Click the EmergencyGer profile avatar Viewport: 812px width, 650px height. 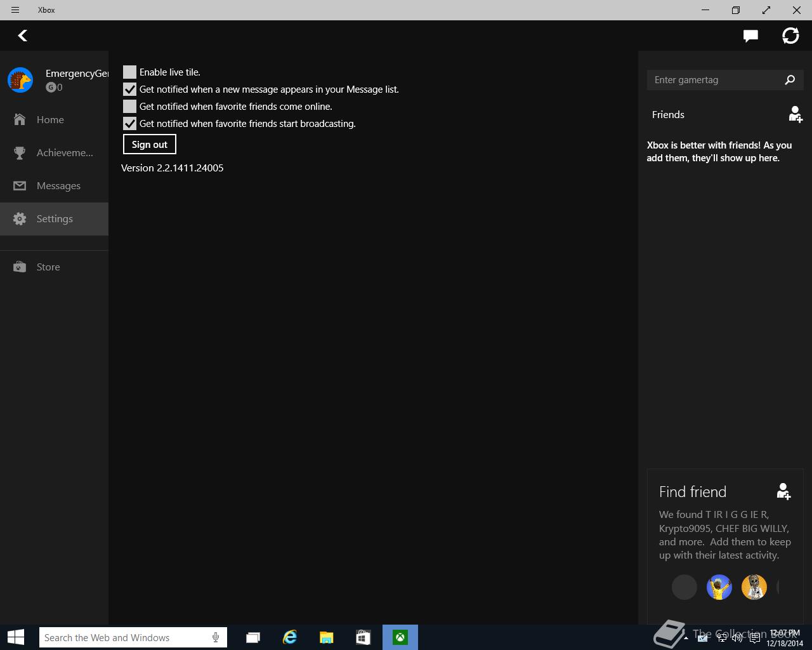[x=20, y=80]
